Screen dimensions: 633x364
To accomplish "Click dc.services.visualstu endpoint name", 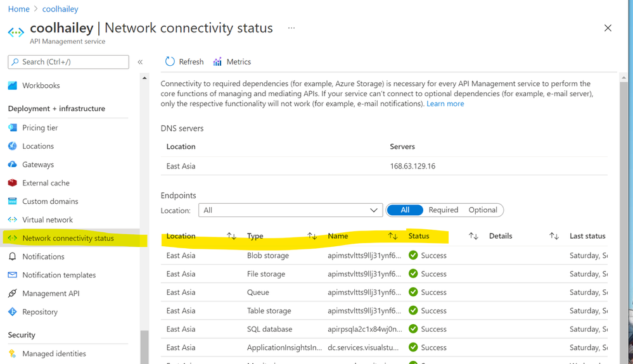I will point(363,348).
